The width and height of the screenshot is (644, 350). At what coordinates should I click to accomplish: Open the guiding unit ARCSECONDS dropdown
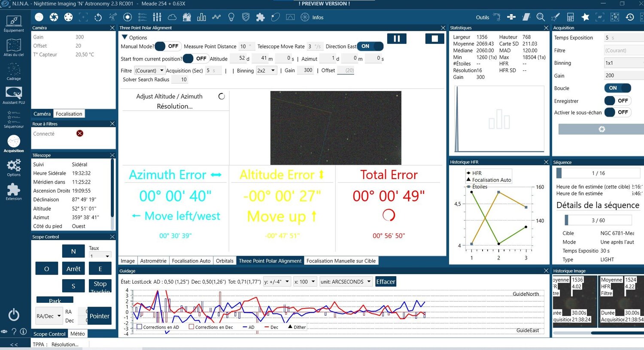346,282
